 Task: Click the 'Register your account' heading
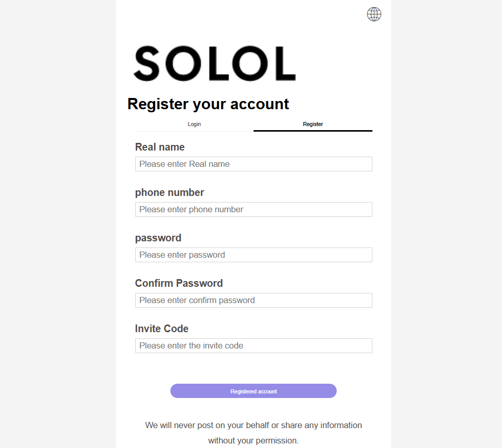click(208, 104)
